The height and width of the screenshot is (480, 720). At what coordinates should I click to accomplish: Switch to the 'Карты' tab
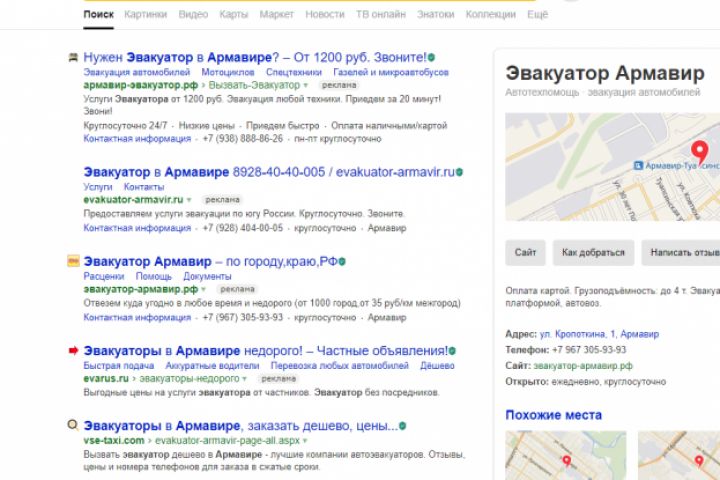click(x=234, y=15)
